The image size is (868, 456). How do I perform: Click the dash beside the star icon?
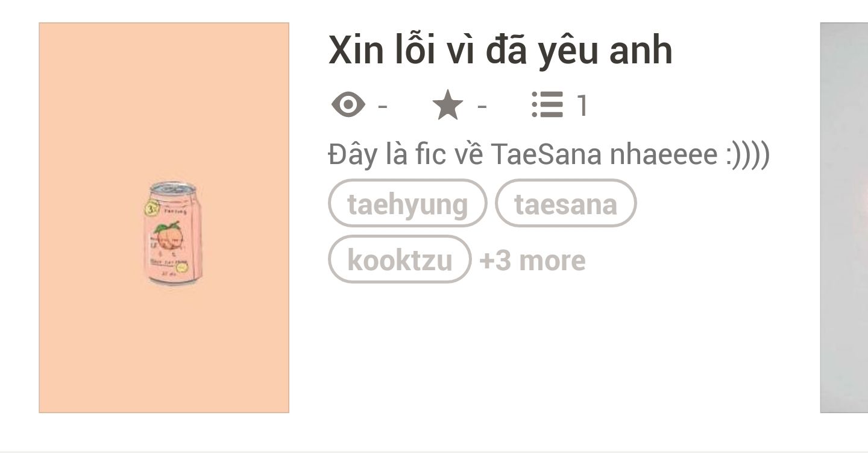tap(482, 107)
